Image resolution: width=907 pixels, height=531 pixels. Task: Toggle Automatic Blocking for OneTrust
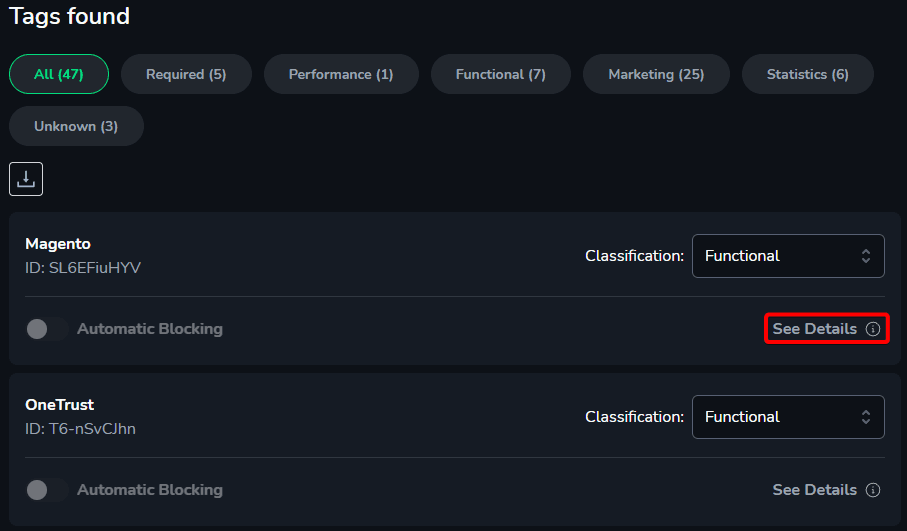click(47, 490)
